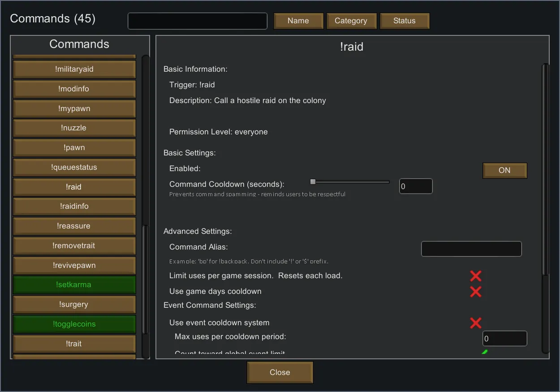Sort commands by Status
The image size is (560, 392).
pos(405,21)
